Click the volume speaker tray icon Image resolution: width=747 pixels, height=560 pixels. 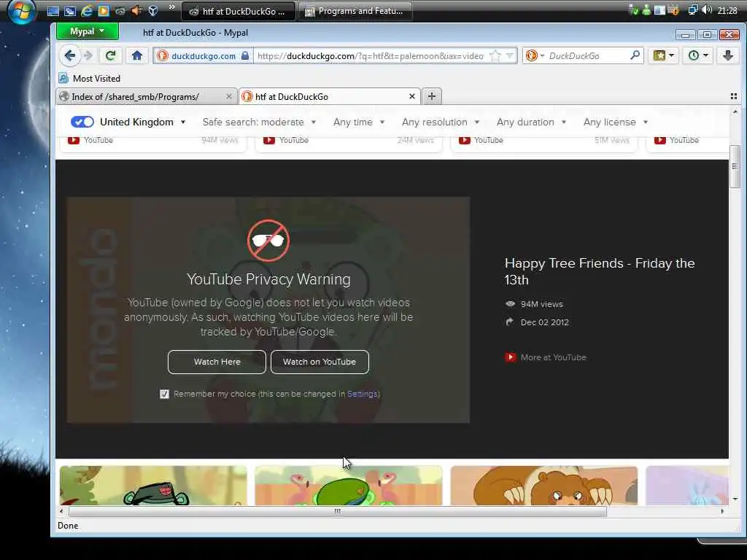click(x=707, y=10)
